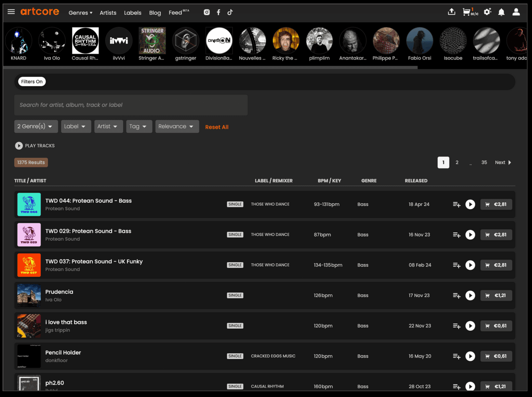532x397 pixels.
Task: Toggle the Filters On pill
Action: [x=32, y=82]
